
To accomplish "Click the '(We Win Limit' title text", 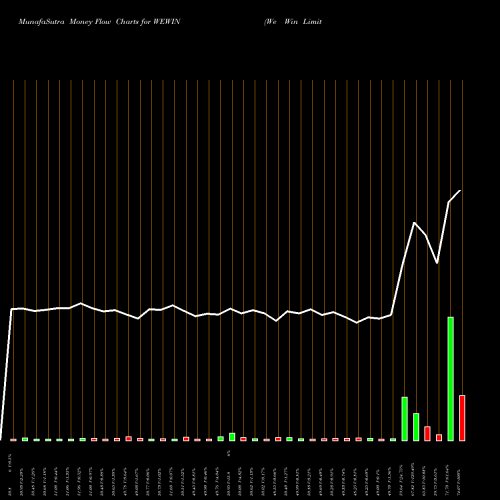I will click(293, 22).
